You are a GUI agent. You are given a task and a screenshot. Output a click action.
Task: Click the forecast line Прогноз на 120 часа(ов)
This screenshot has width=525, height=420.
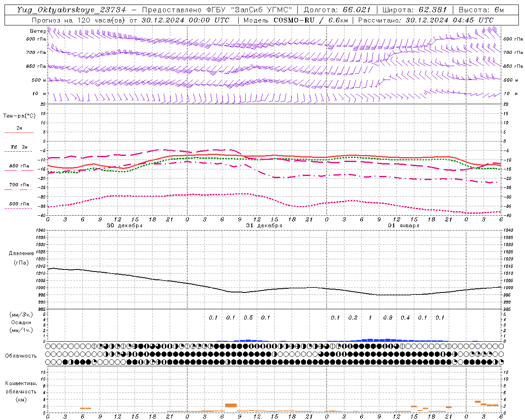tap(79, 20)
